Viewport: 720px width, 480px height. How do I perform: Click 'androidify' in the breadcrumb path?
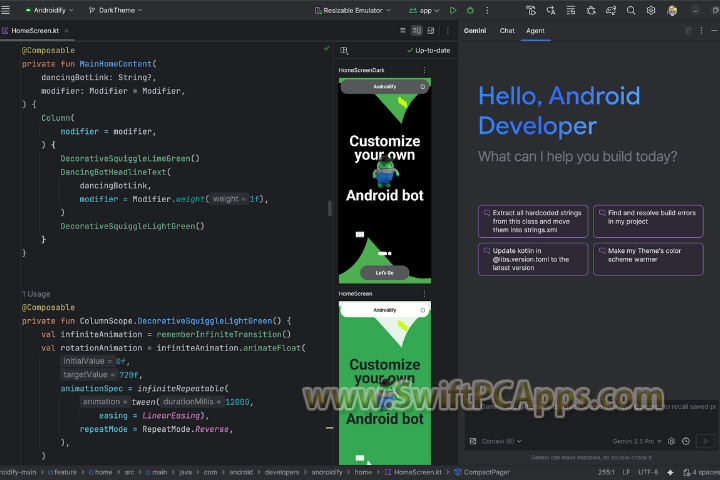[327, 472]
